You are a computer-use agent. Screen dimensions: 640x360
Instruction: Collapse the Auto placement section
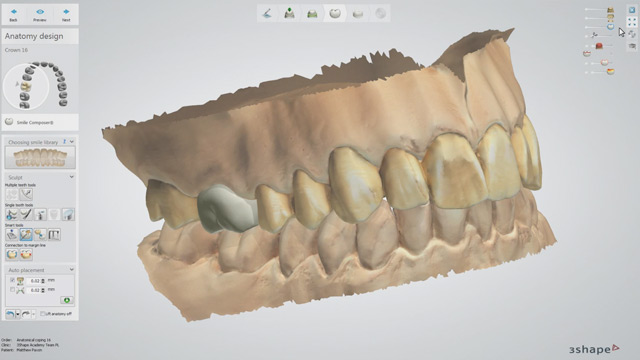[x=71, y=270]
